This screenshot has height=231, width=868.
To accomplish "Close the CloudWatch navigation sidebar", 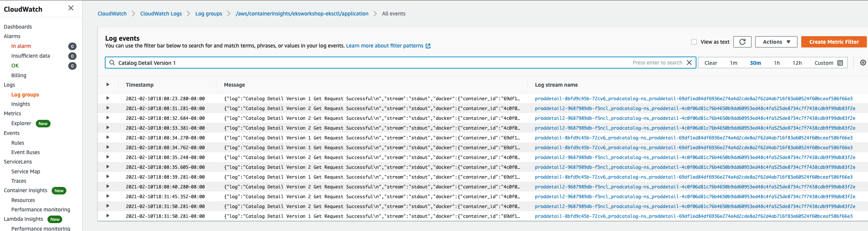I will pos(71,8).
